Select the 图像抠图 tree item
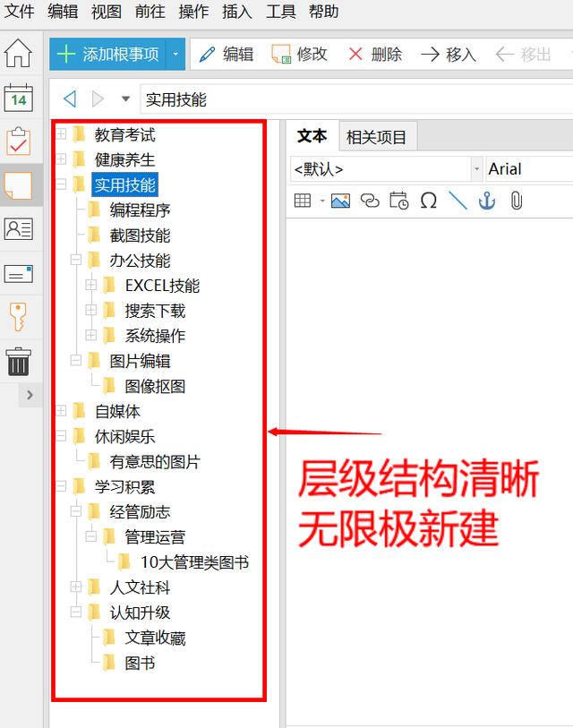573x728 pixels. tap(155, 386)
